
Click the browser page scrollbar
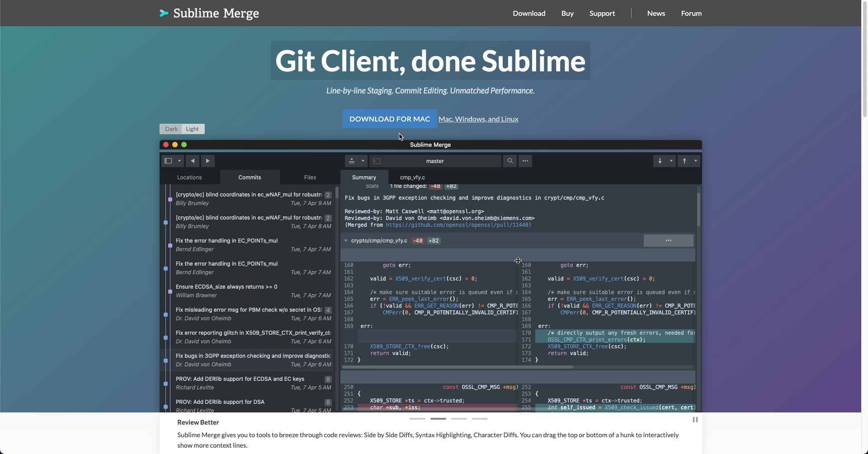865,59
